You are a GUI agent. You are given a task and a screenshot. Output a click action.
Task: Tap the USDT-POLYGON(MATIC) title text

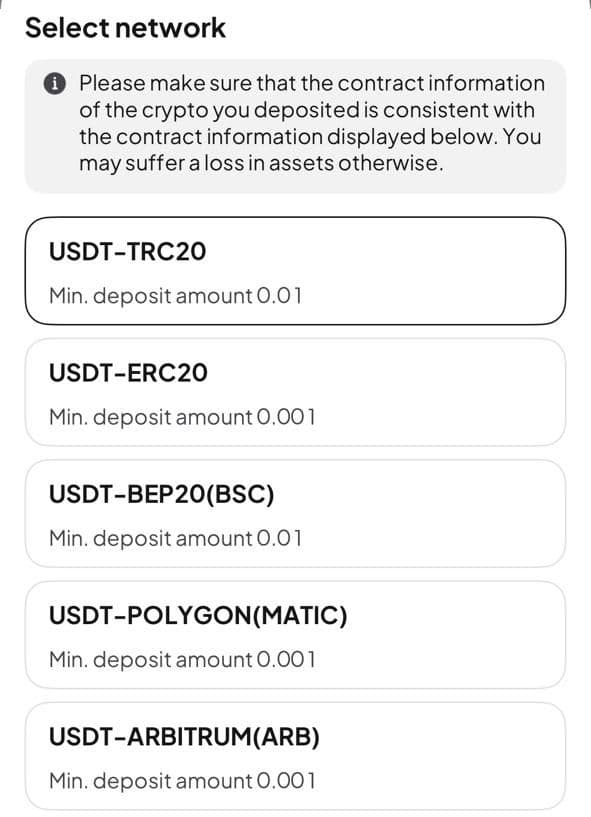(x=198, y=616)
